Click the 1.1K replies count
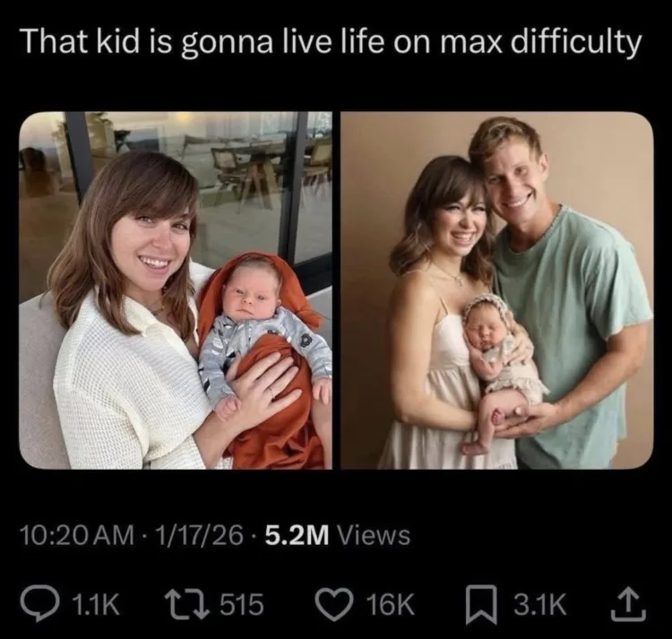 click(x=97, y=605)
